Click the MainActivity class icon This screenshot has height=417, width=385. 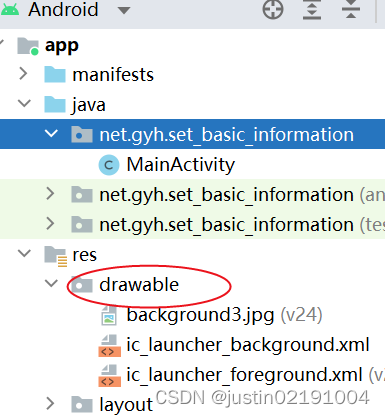[109, 165]
